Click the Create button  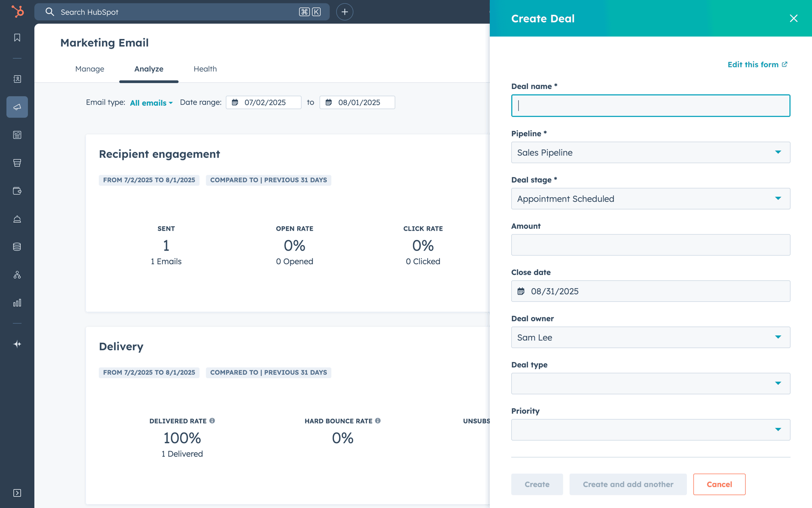click(537, 484)
